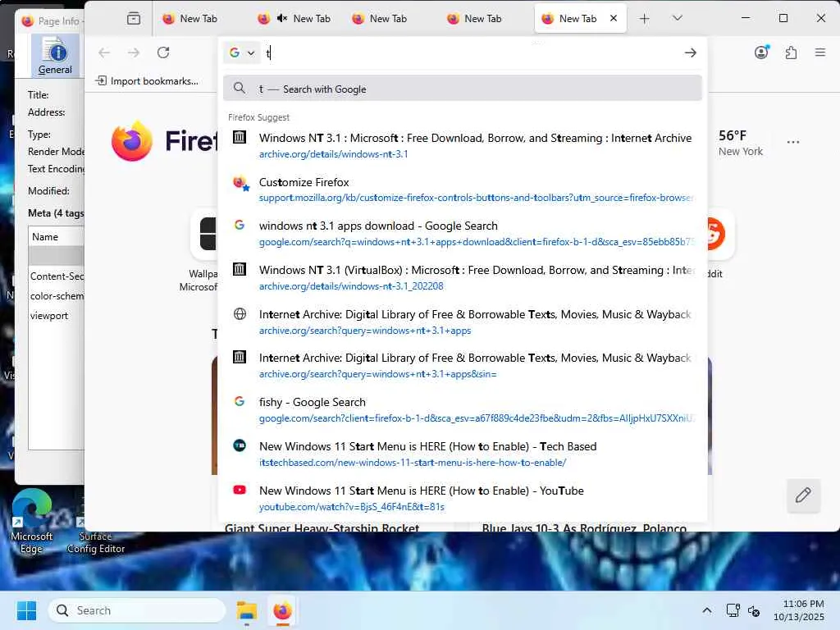Switch to the first New Tab
Image resolution: width=840 pixels, height=630 pixels.
coord(190,19)
